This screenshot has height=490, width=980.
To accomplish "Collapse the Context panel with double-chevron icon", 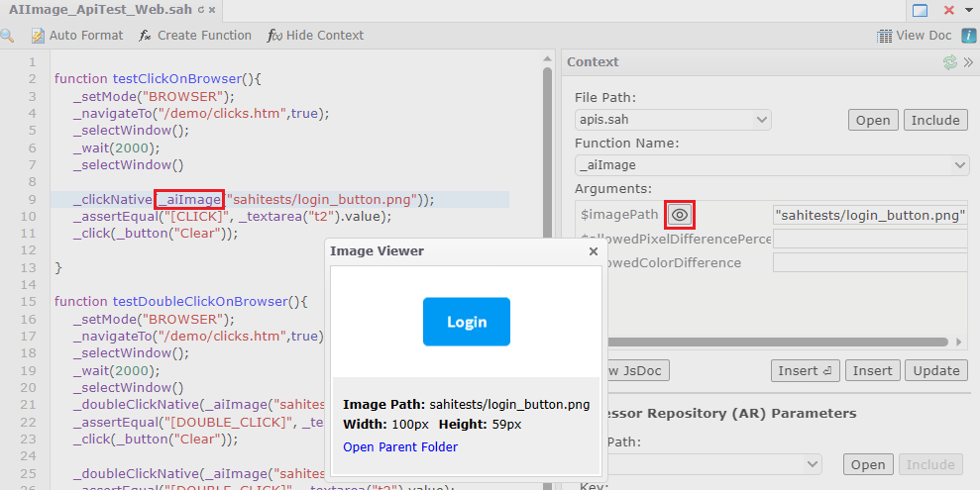I will [968, 62].
